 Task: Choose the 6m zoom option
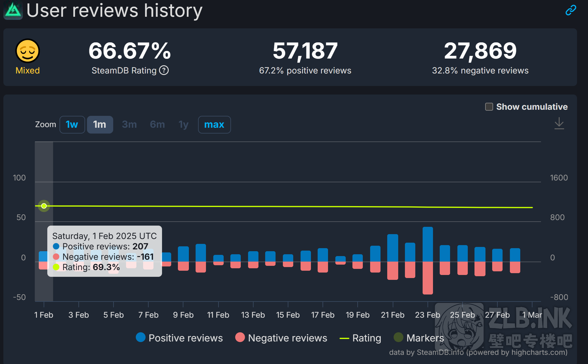157,124
